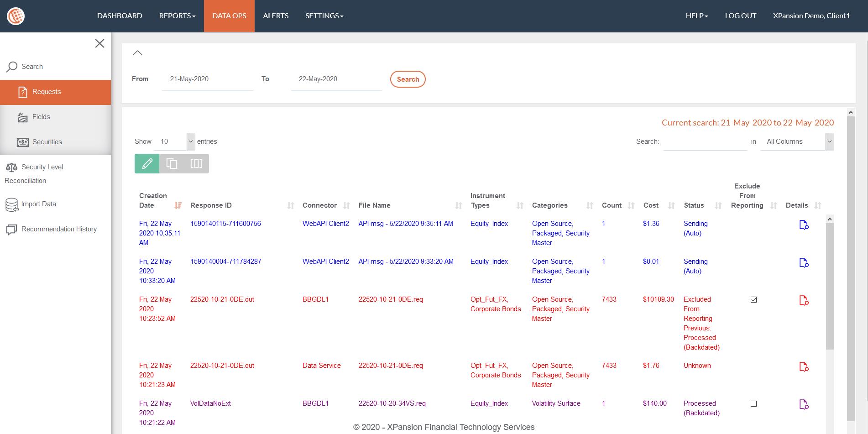Click the green pencil edit icon
Image resolution: width=868 pixels, height=434 pixels.
click(147, 163)
